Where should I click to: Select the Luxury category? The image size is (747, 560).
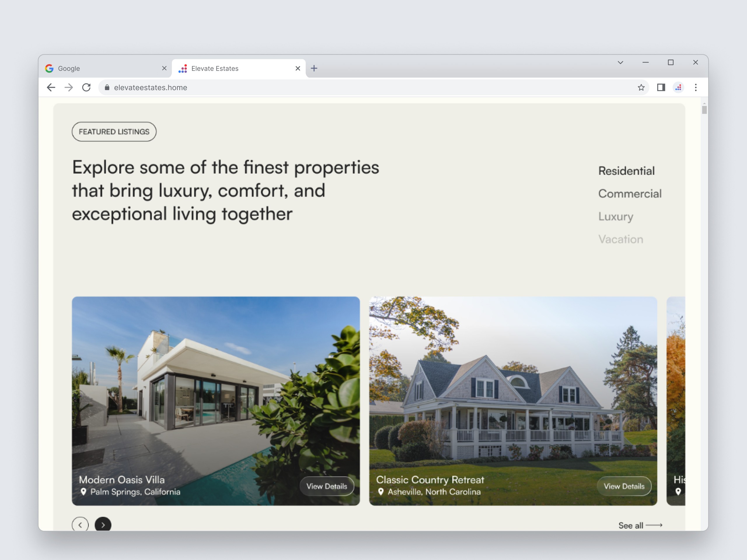point(616,216)
